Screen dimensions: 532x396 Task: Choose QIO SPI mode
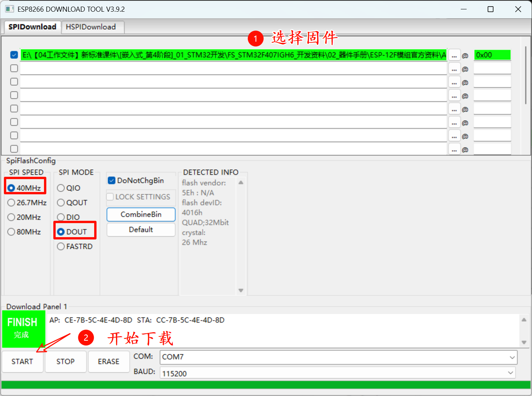69,188
